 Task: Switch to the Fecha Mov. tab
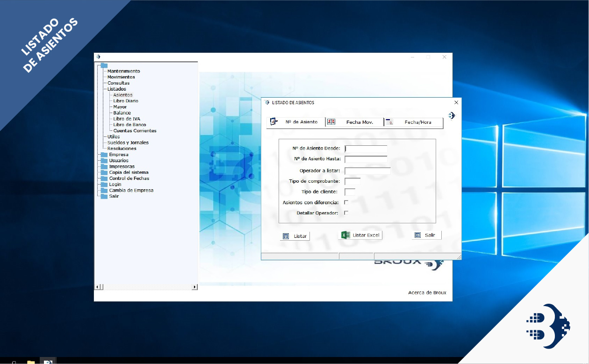point(354,122)
